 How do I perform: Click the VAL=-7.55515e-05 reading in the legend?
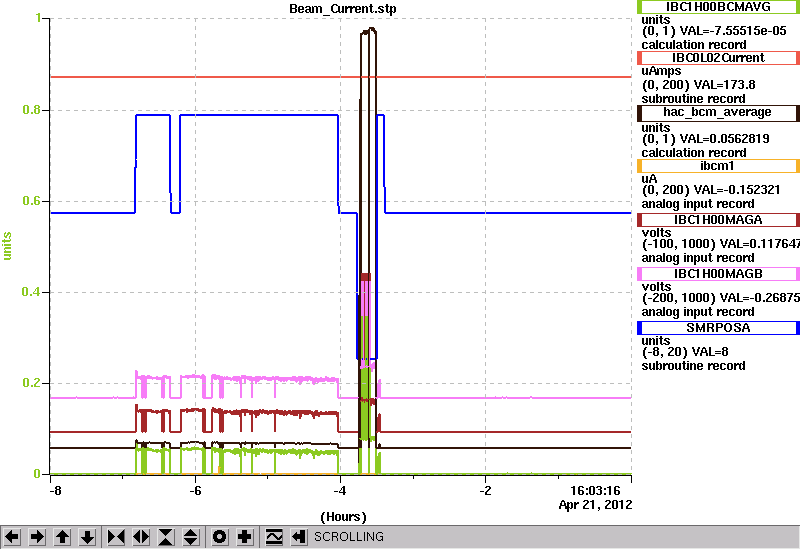click(x=733, y=31)
